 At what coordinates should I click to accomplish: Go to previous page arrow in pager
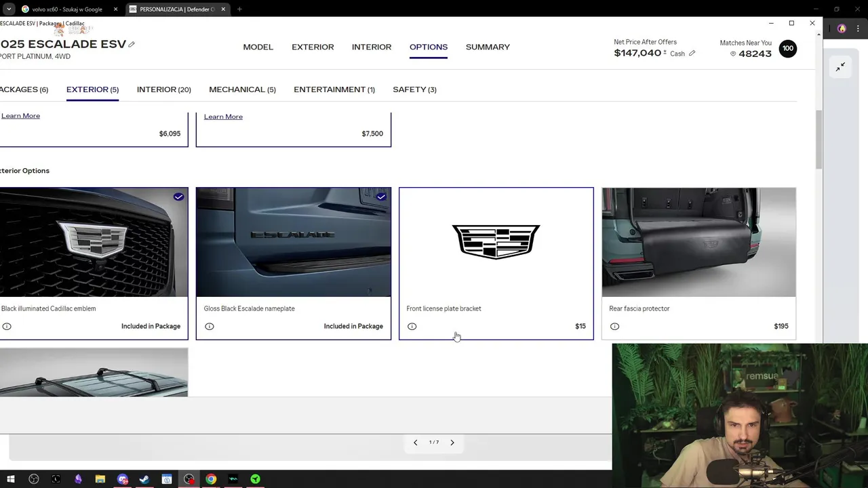[415, 443]
